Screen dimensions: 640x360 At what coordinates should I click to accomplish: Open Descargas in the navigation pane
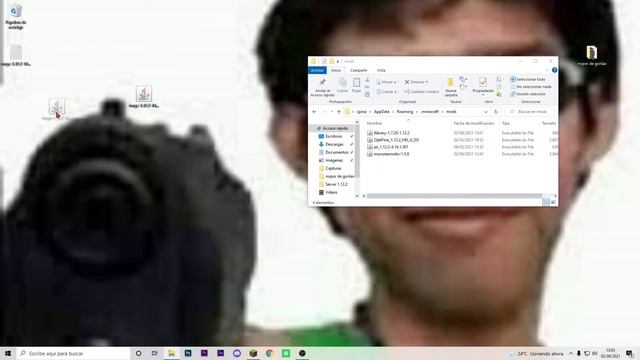pos(333,144)
